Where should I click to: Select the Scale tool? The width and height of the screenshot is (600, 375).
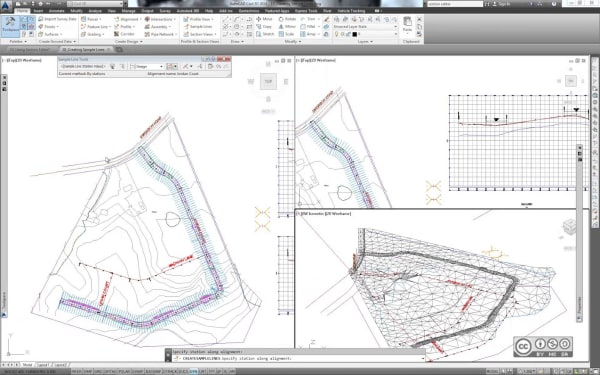[286, 34]
